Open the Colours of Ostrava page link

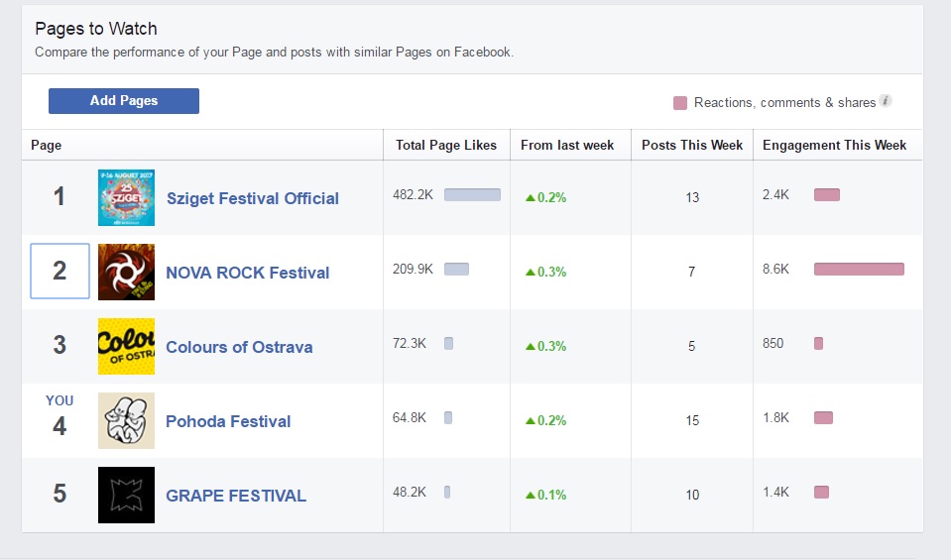click(x=239, y=347)
